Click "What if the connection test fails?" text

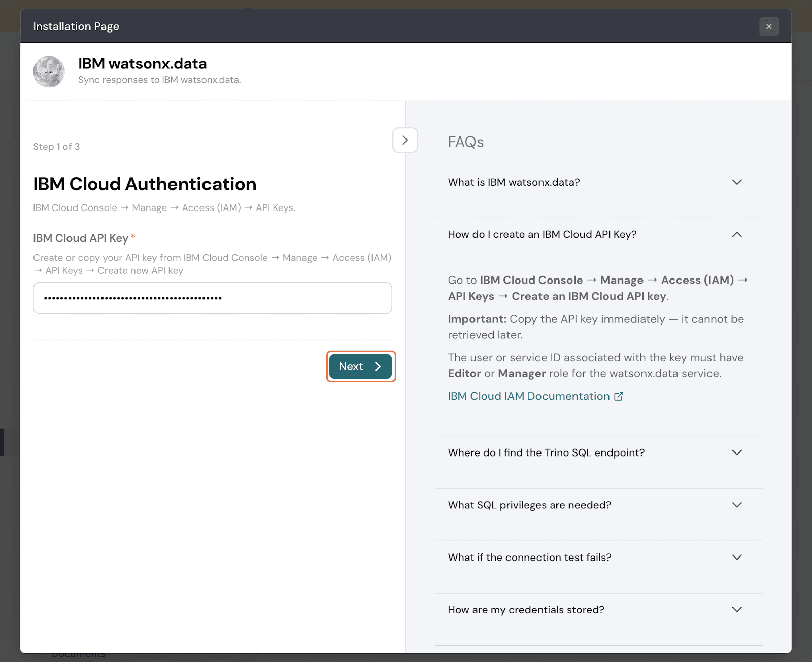529,557
